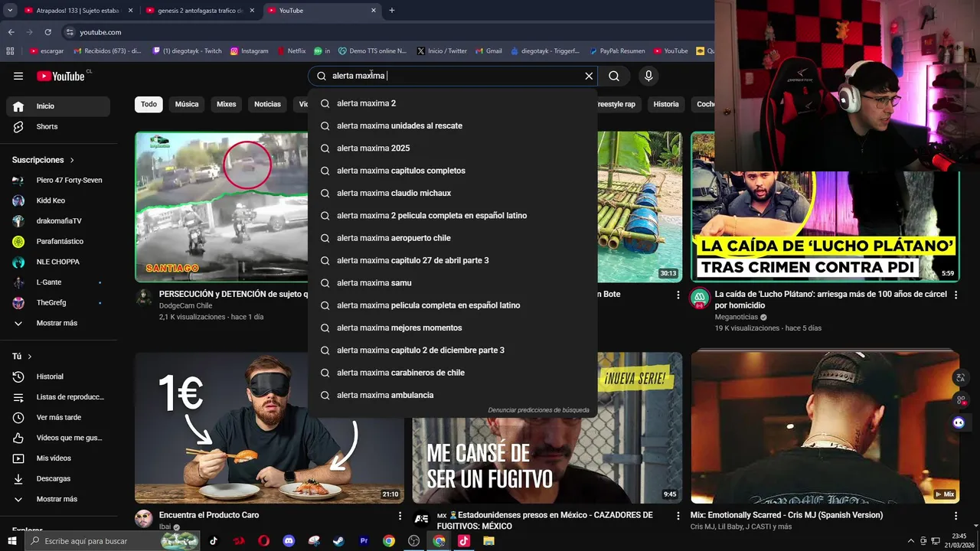Select the 'Todo' filter chip

pyautogui.click(x=149, y=104)
